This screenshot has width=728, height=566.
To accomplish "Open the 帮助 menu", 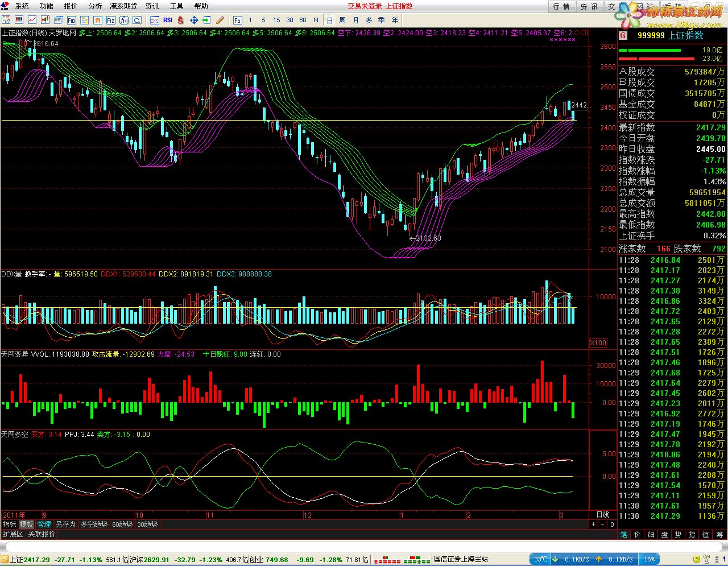I will [x=201, y=6].
